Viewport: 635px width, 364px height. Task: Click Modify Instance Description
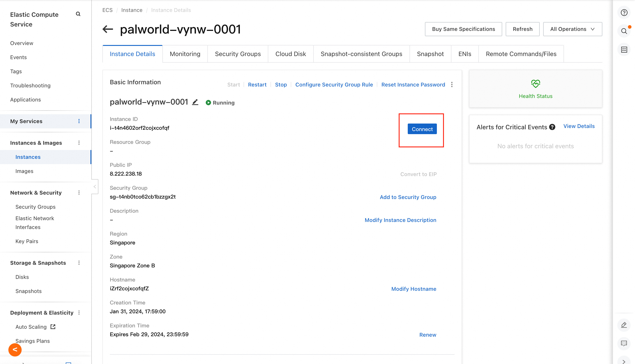[400, 220]
